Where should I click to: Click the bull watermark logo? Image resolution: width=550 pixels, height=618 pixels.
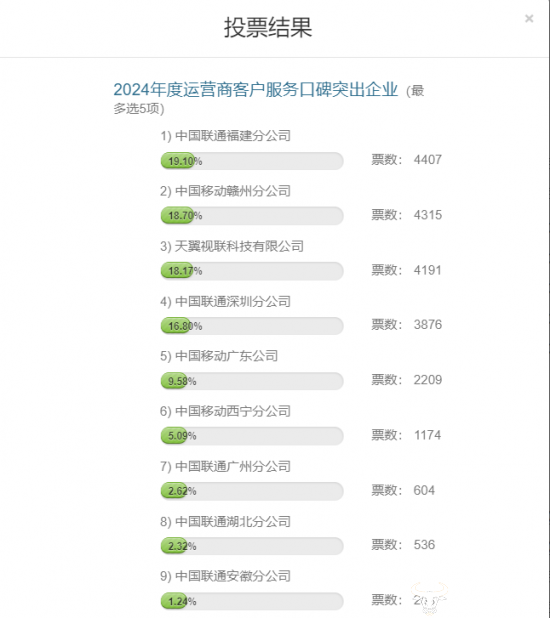tap(430, 598)
